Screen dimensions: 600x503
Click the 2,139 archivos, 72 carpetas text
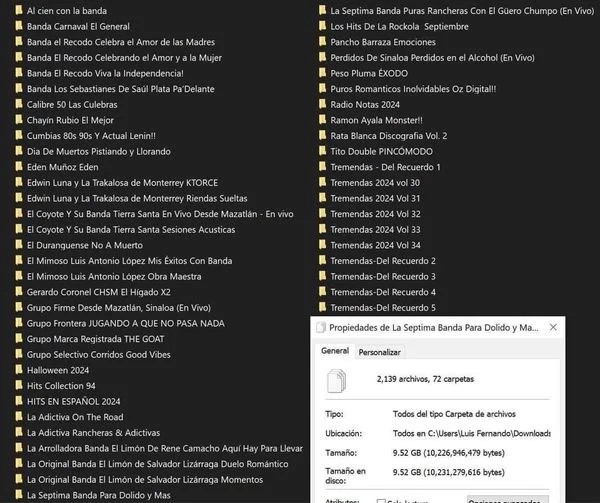[425, 379]
